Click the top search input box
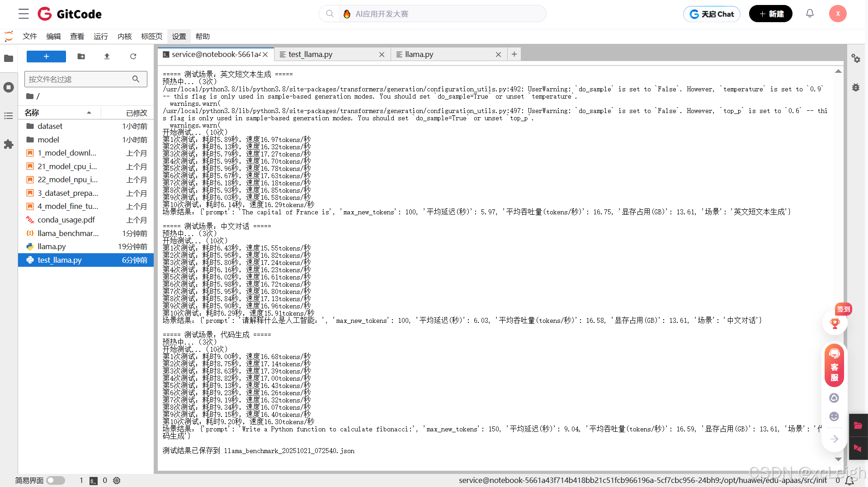The height and width of the screenshot is (487, 868). (x=433, y=14)
